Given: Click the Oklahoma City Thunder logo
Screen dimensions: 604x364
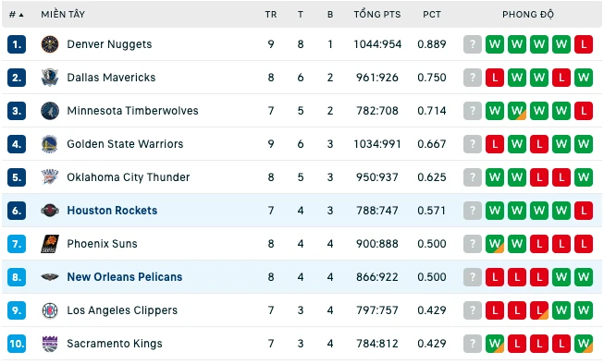Looking at the screenshot, I should click(50, 177).
